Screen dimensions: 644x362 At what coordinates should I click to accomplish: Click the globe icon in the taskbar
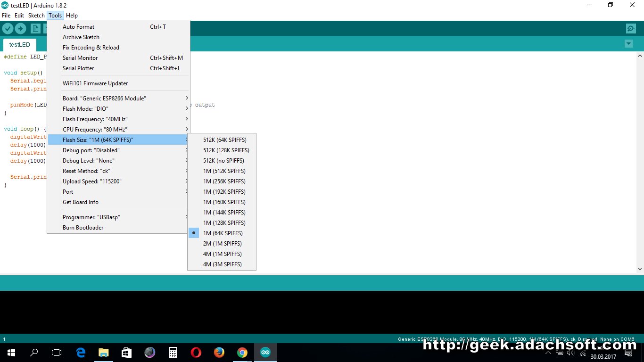(150, 353)
